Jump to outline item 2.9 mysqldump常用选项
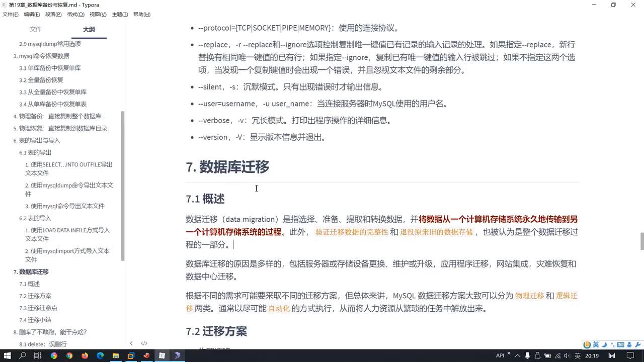The height and width of the screenshot is (362, 644). point(50,44)
